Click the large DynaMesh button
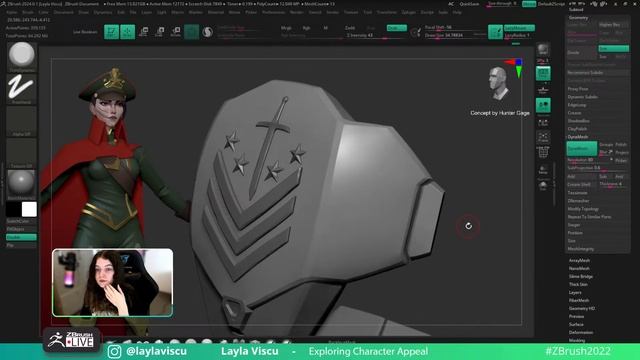640x360 pixels. 582,149
